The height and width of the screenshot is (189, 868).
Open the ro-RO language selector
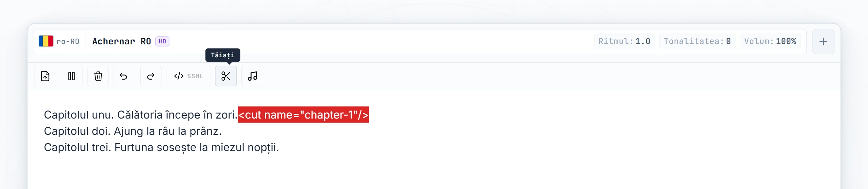tap(59, 41)
